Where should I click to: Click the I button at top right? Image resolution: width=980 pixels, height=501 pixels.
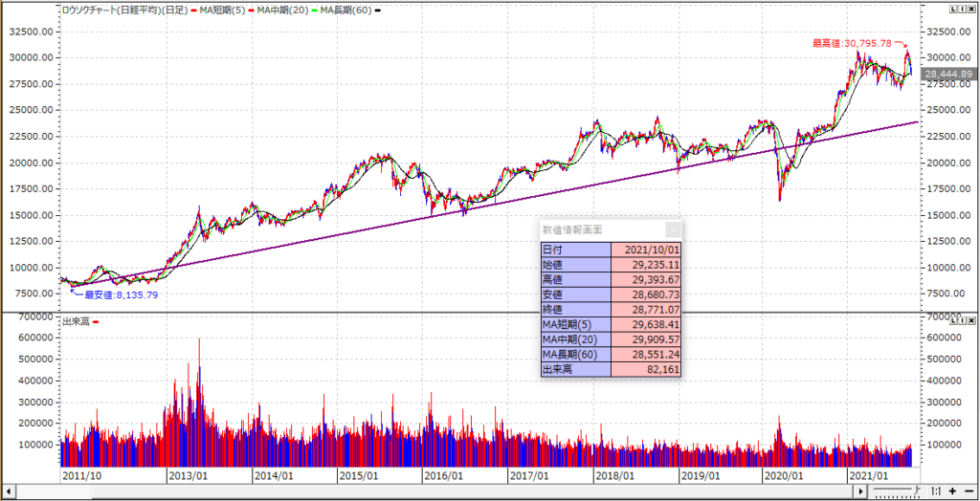pyautogui.click(x=960, y=9)
